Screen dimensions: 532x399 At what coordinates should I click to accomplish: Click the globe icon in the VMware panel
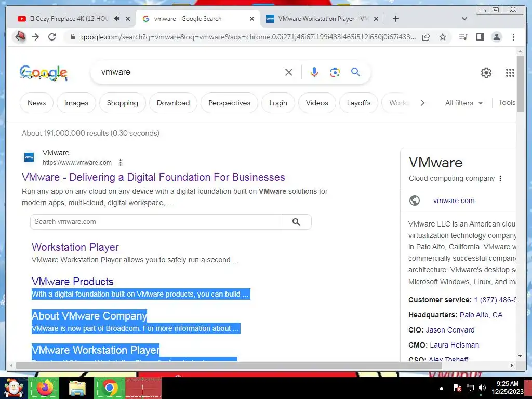pos(414,201)
